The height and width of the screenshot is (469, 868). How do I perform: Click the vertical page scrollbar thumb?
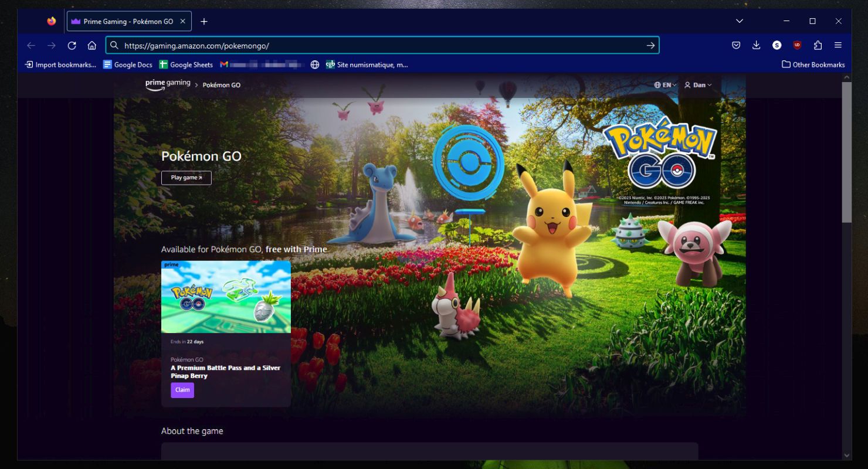[x=846, y=152]
